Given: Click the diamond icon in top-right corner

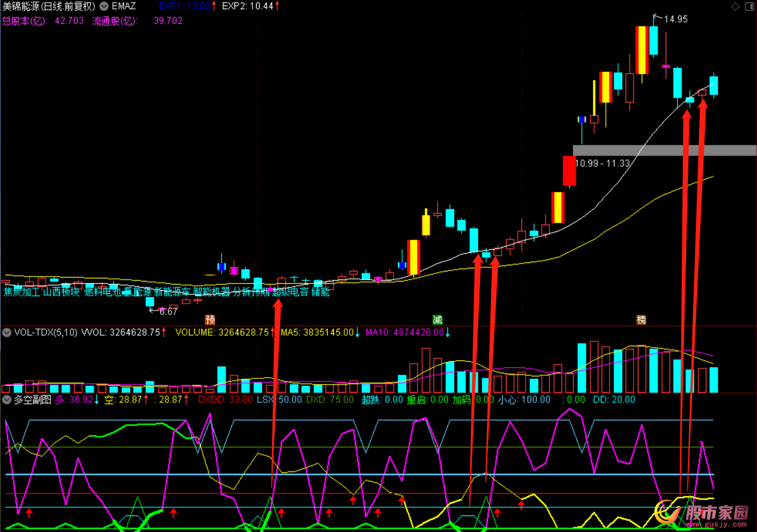Looking at the screenshot, I should (735, 7).
